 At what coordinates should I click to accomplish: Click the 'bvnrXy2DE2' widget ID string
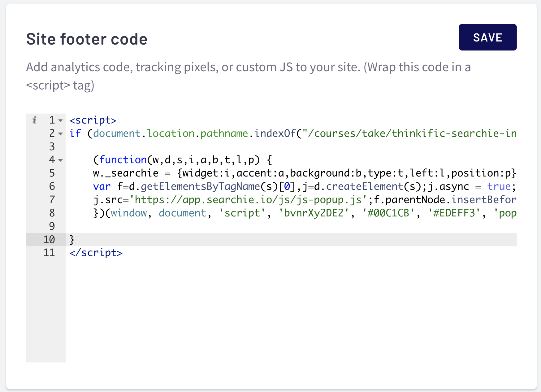tap(314, 213)
